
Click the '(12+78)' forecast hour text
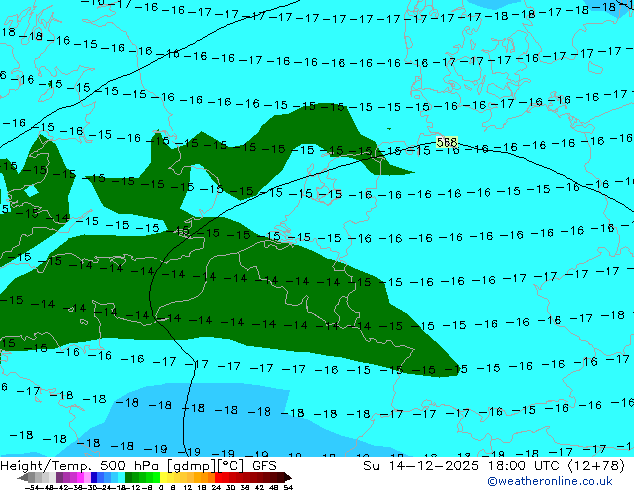click(x=596, y=466)
